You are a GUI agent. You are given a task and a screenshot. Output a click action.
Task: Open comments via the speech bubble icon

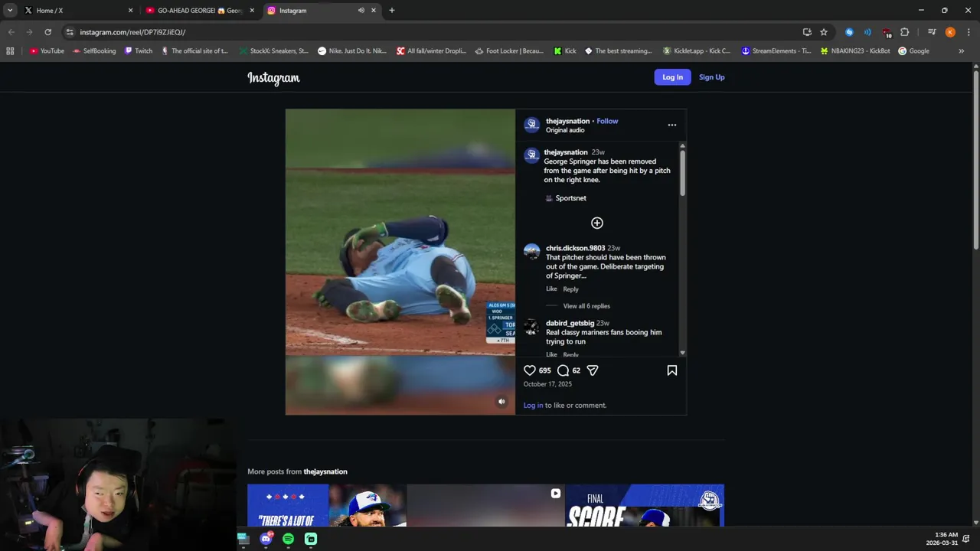click(563, 370)
